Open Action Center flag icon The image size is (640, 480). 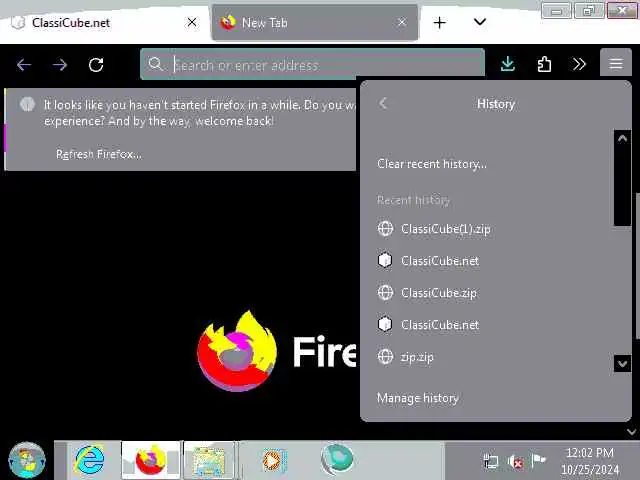(539, 460)
